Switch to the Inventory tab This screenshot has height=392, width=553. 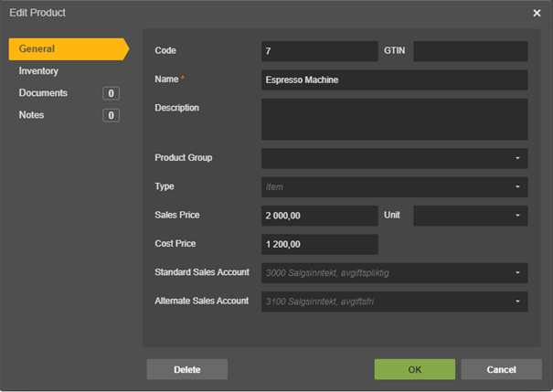pos(38,71)
